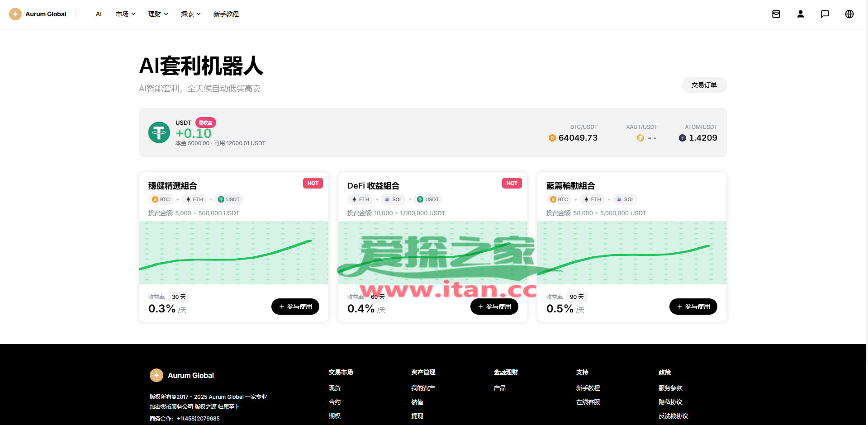Expand the 探索 dropdown menu

(x=191, y=14)
